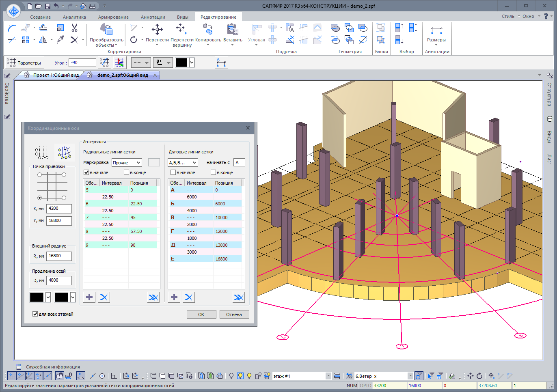Click the Scissors cut icon in ribbon
Viewport: 557px width, 392px height.
(74, 28)
